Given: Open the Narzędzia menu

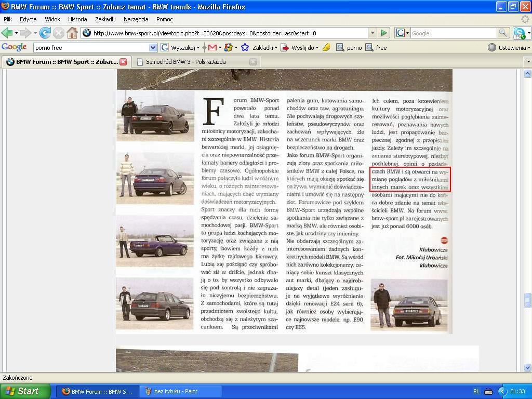Looking at the screenshot, I should tap(136, 19).
